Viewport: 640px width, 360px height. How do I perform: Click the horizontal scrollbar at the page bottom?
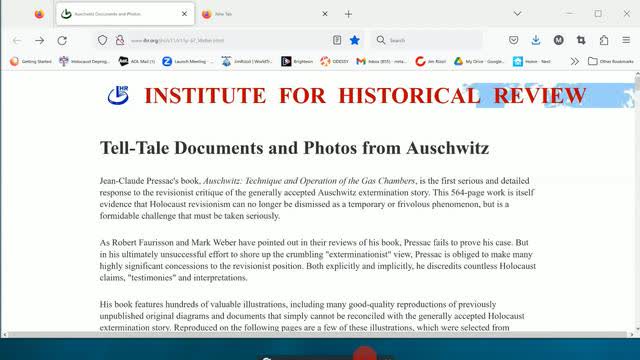point(317,334)
